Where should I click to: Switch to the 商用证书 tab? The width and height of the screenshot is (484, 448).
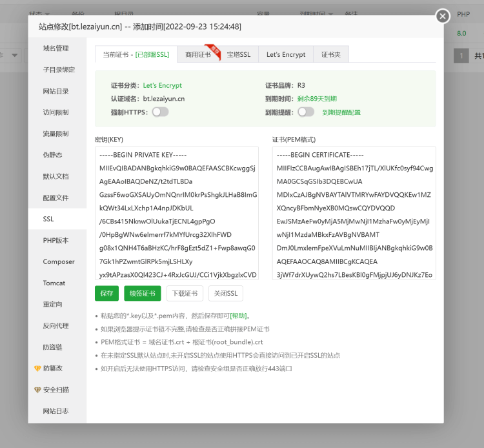pyautogui.click(x=198, y=54)
